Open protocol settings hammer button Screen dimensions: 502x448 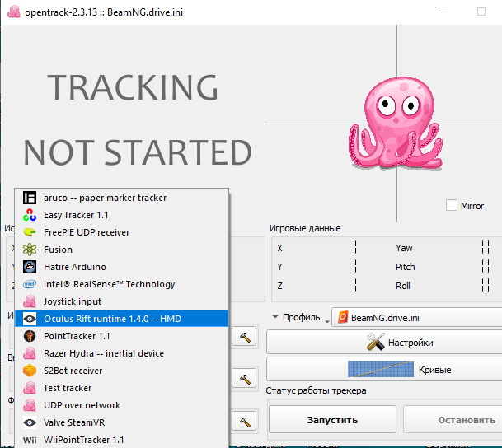245,378
